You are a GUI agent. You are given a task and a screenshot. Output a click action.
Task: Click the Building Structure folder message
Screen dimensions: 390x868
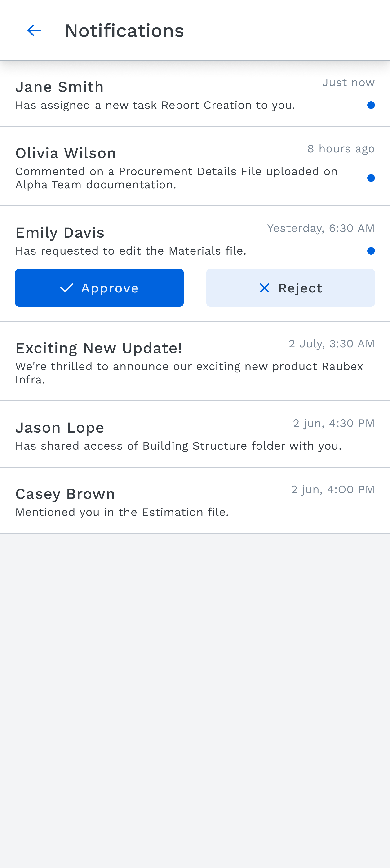coord(178,446)
